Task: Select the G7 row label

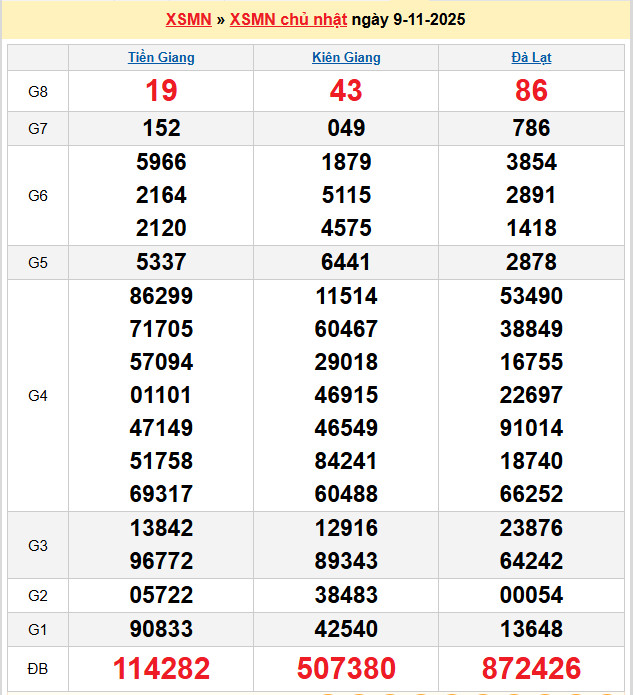Action: tap(38, 128)
